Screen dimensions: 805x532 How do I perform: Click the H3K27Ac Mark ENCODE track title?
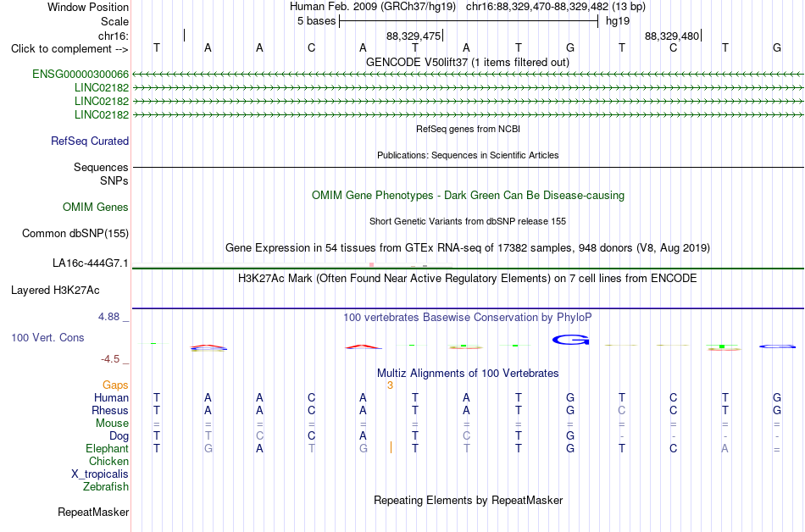click(467, 279)
